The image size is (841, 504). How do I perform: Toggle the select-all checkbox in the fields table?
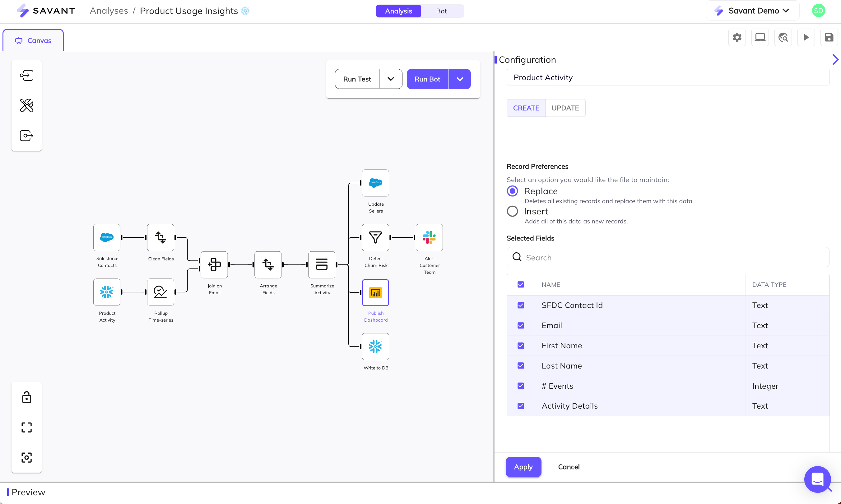(x=520, y=284)
